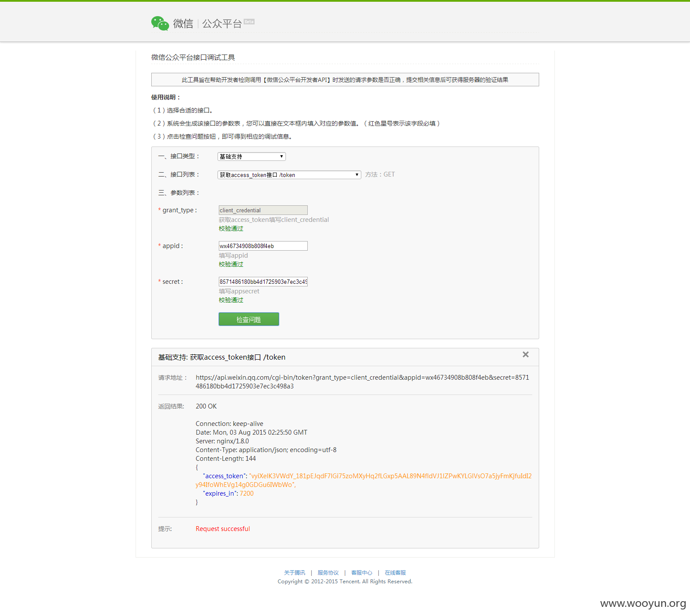
Task: Click the access_token value string
Action: 364,480
